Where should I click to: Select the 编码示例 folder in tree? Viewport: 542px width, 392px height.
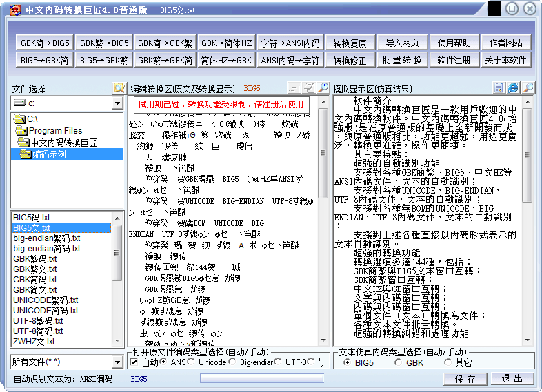point(67,154)
